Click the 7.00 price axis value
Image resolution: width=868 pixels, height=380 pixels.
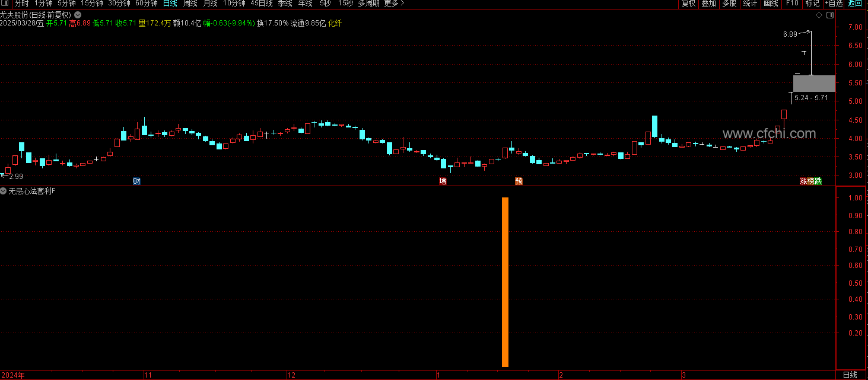(856, 27)
